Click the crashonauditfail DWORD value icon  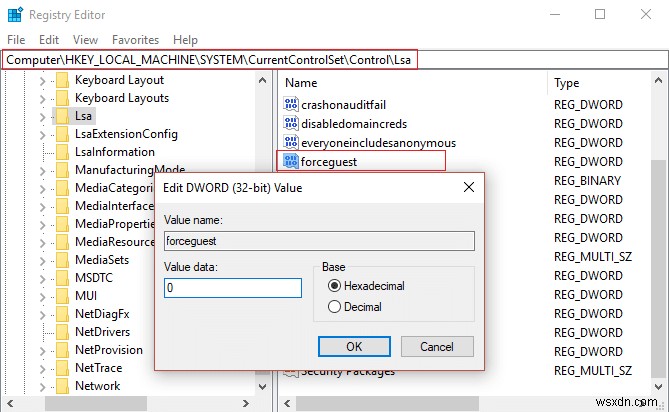(291, 104)
